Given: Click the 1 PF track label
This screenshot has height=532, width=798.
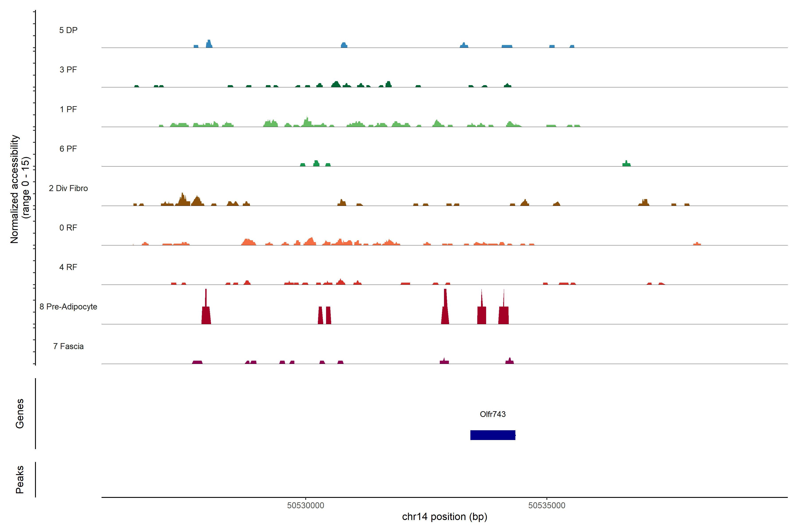Looking at the screenshot, I should click(68, 109).
